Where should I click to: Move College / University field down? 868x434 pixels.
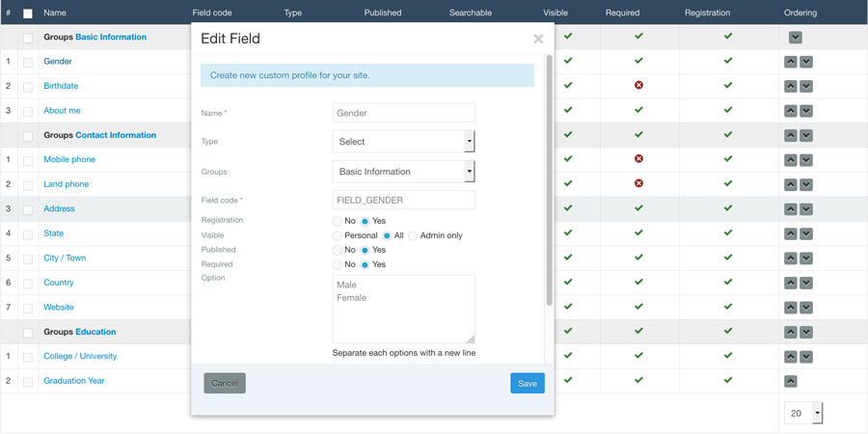click(806, 357)
